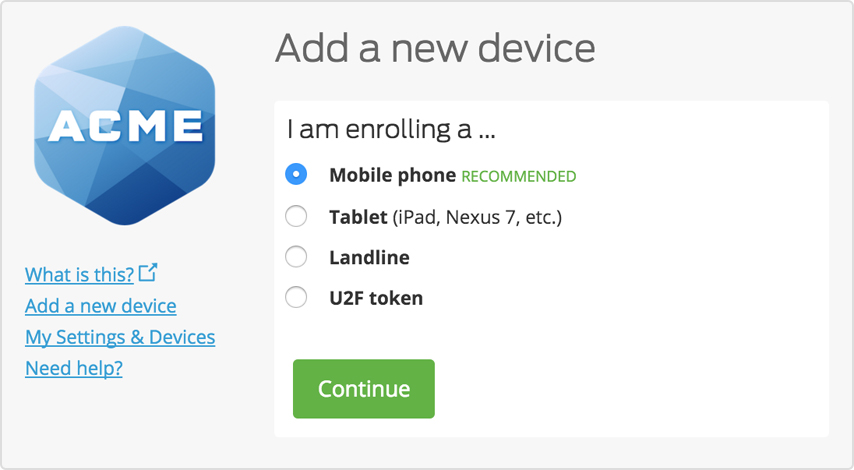Click the "(iPad, Nexus 7, etc.)" hint text
Image resolution: width=854 pixels, height=470 pixels.
tap(476, 216)
